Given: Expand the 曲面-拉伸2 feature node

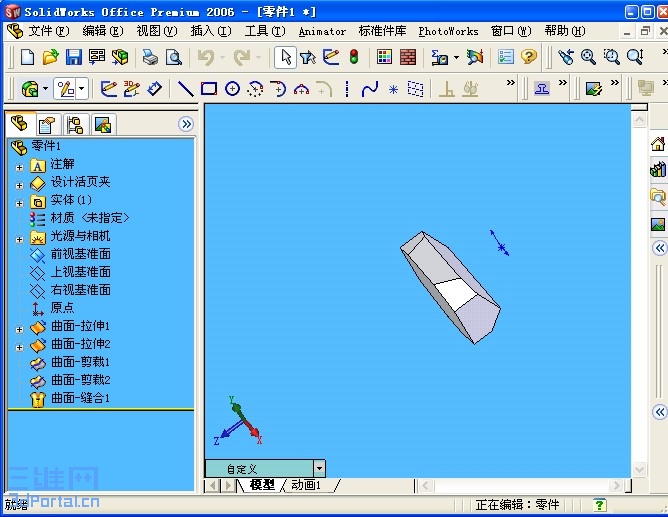Looking at the screenshot, I should click(x=19, y=348).
